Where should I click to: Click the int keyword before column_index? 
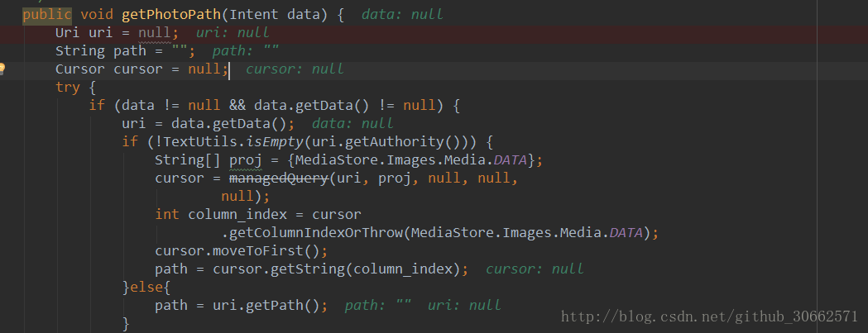(167, 215)
